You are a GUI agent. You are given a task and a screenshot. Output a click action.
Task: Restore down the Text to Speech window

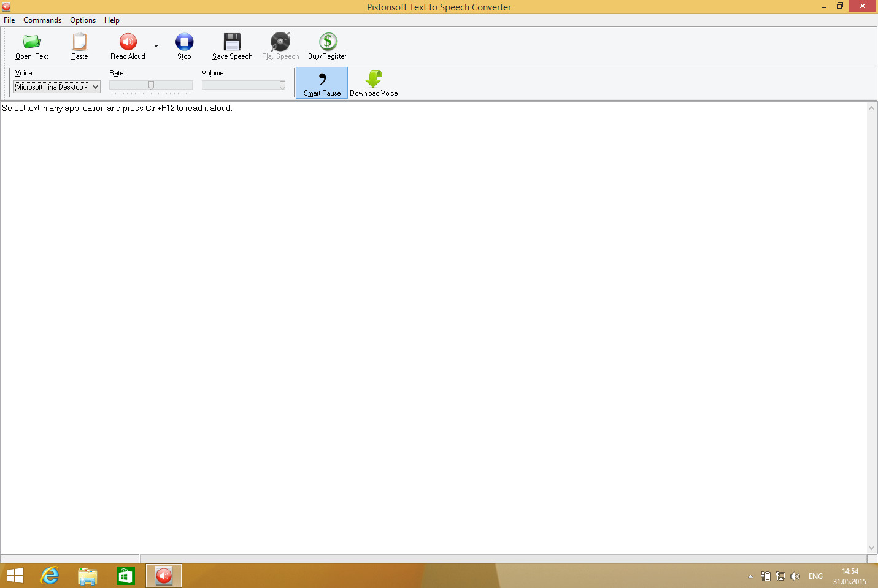[840, 7]
